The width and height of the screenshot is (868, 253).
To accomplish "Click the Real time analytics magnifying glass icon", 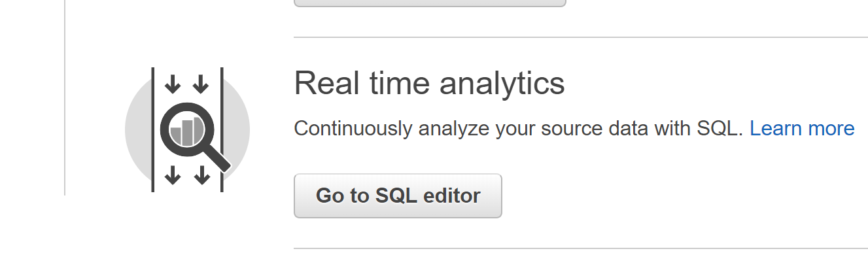I will [194, 138].
